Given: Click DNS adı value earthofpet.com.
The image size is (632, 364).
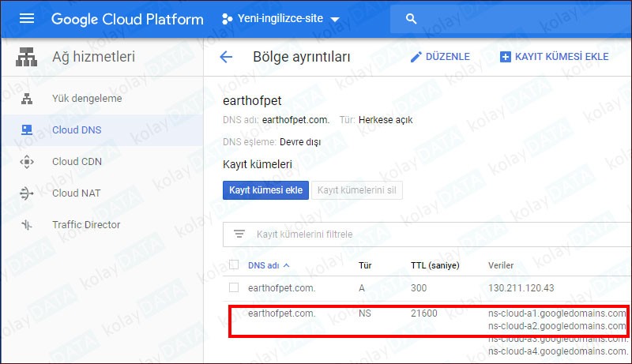Looking at the screenshot, I should (295, 120).
